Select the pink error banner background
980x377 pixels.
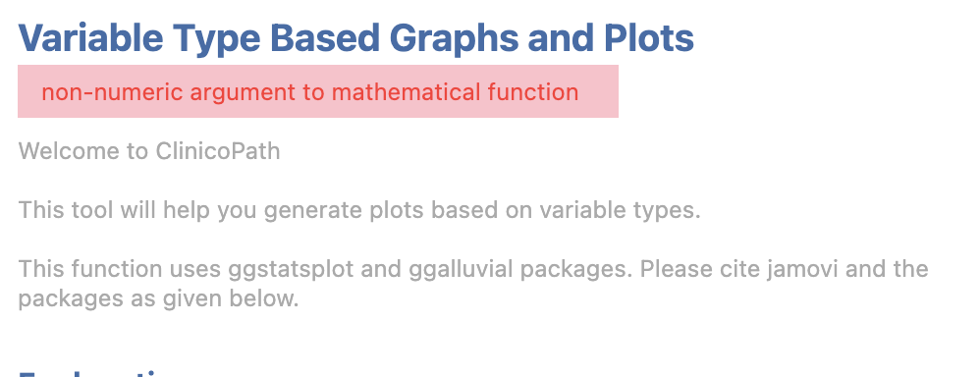[x=318, y=91]
